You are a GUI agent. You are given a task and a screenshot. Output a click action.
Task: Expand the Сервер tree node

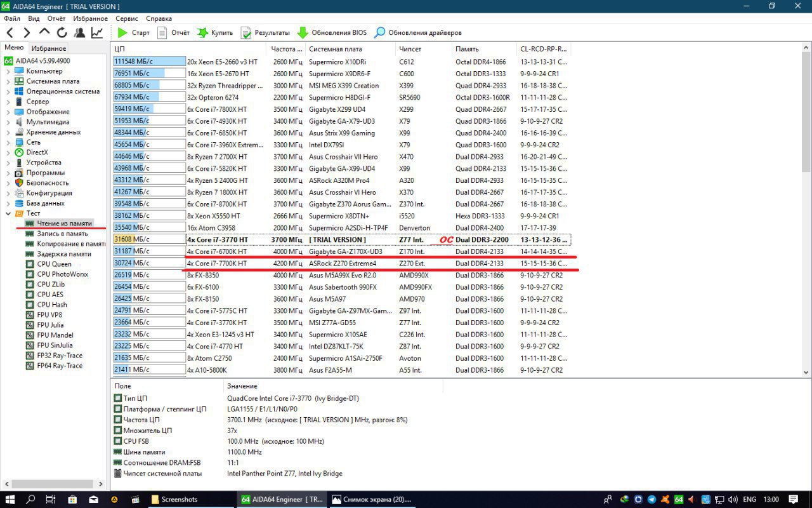click(8, 102)
